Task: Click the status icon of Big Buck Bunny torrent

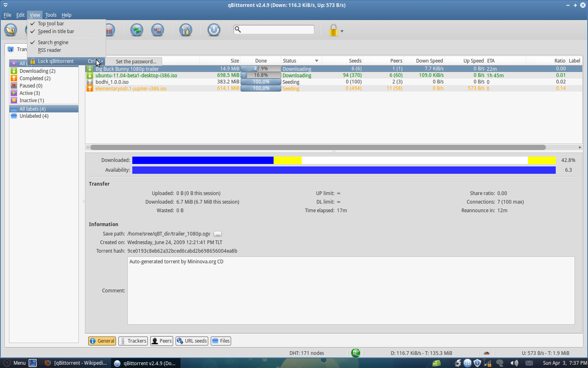Action: point(90,69)
